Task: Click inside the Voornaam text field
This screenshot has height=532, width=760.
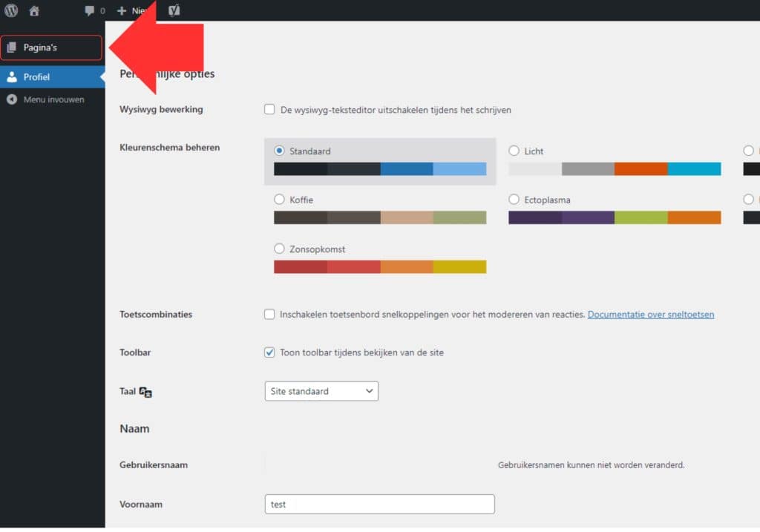Action: [379, 504]
